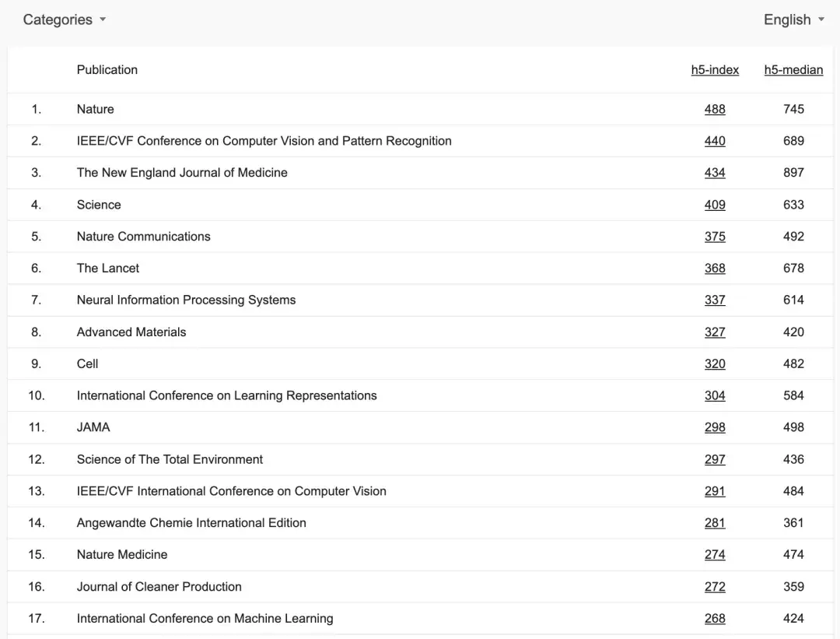
Task: Click the 440 h5-index link for CVPR
Action: (x=715, y=141)
